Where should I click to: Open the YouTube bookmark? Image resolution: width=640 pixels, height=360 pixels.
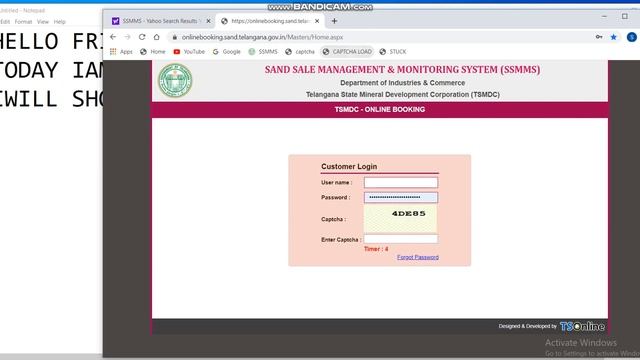[189, 52]
